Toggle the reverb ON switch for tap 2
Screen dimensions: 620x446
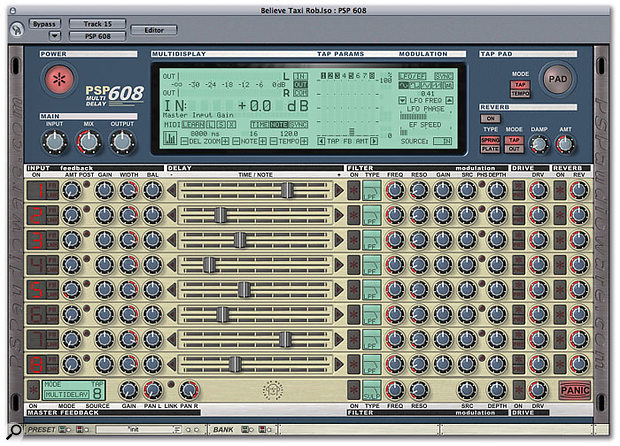(x=560, y=215)
